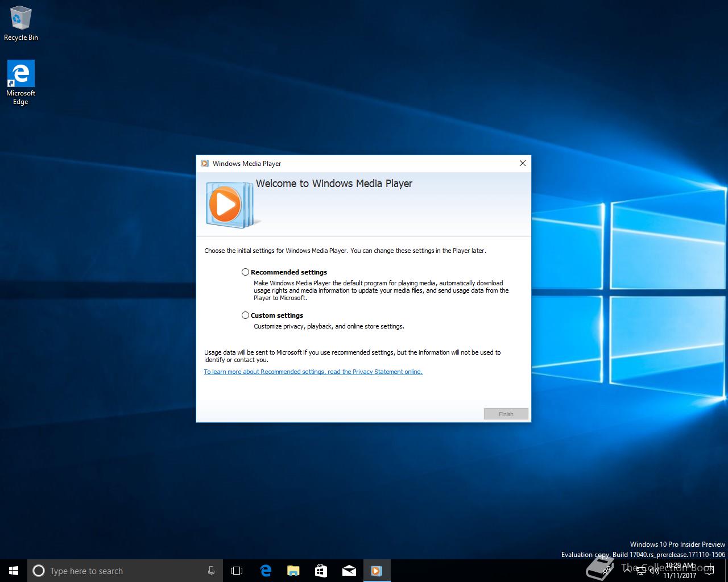This screenshot has height=582, width=728.
Task: Open File Explorer from the taskbar
Action: 293,571
